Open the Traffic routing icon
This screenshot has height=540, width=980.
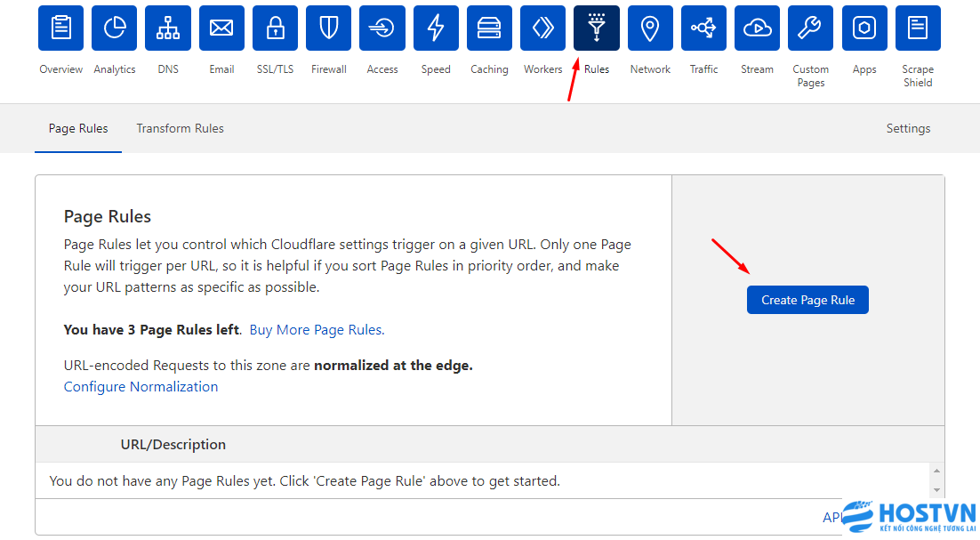tap(703, 28)
